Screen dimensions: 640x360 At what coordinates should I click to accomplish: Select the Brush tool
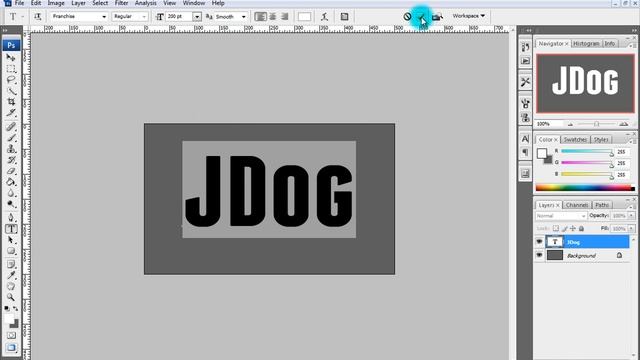[11, 138]
